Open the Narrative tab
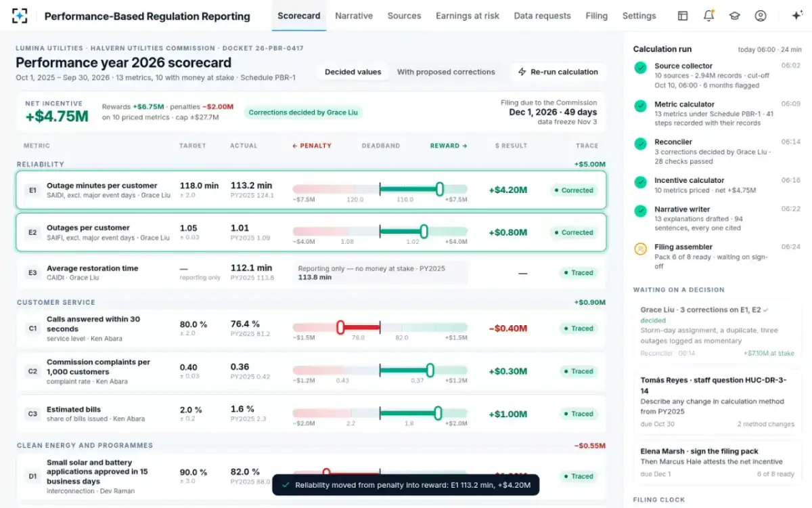812x508 pixels. (x=354, y=16)
